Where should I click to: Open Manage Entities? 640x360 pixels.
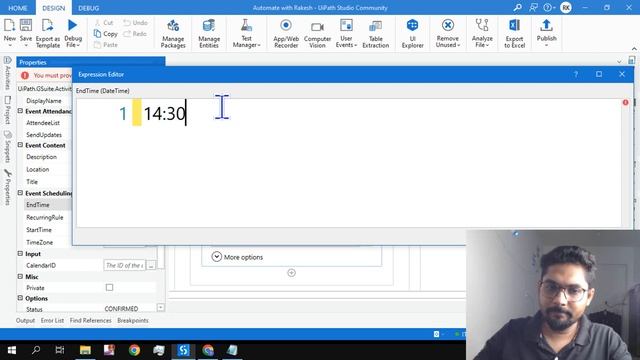pos(209,34)
